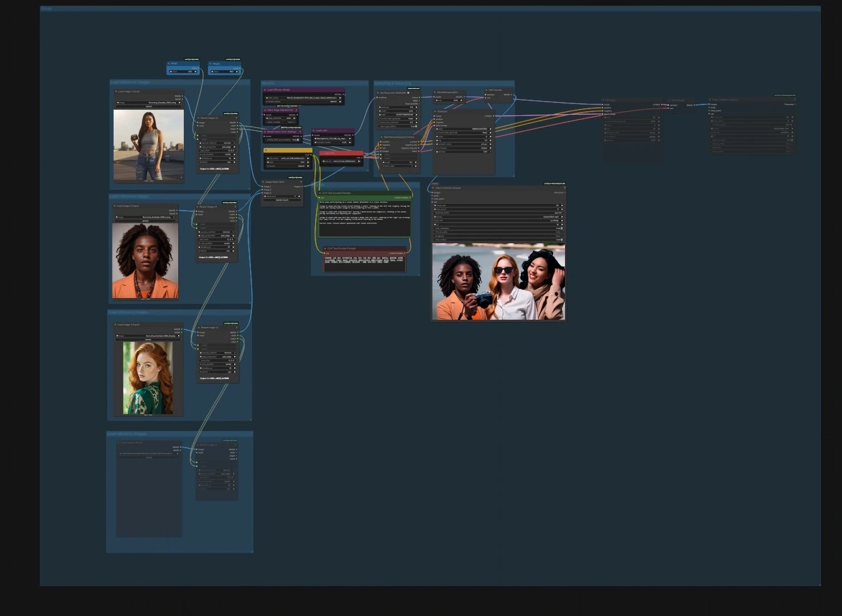Open scheduler dropdown in KSampler
Screen dimensions: 842x616
click(x=464, y=148)
